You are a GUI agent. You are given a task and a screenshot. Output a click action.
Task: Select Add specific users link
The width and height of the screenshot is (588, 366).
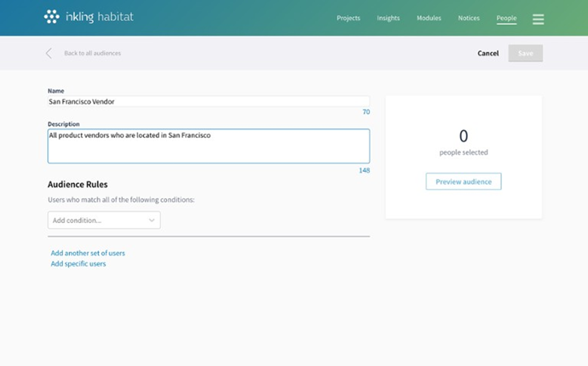[x=78, y=264]
